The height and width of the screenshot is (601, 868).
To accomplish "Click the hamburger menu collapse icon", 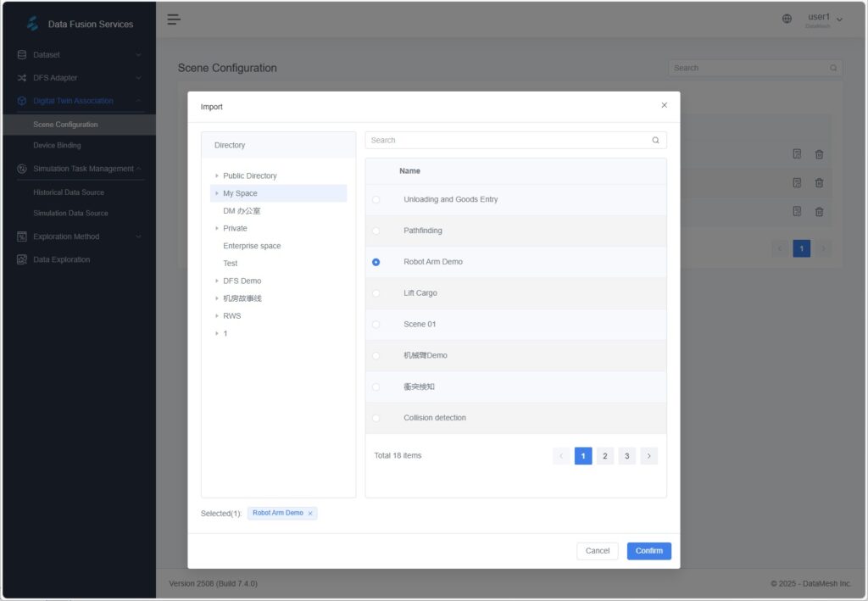I will point(174,19).
